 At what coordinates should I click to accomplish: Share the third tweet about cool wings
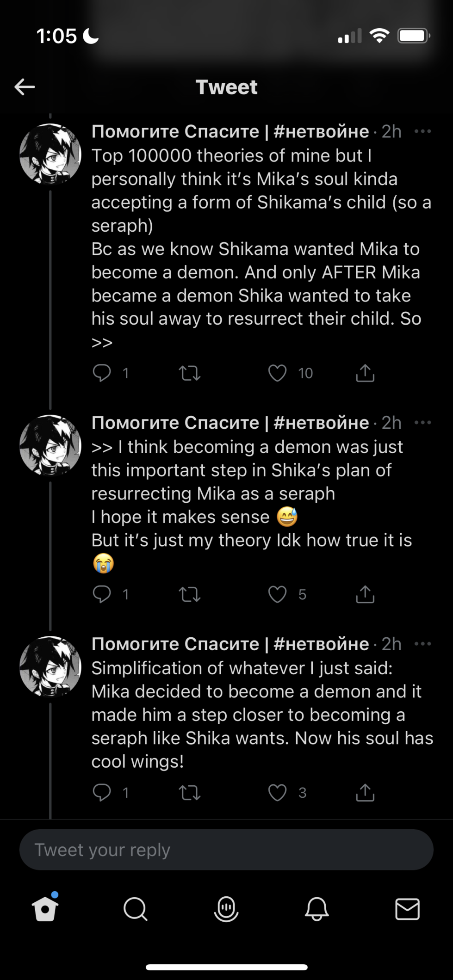click(x=365, y=793)
